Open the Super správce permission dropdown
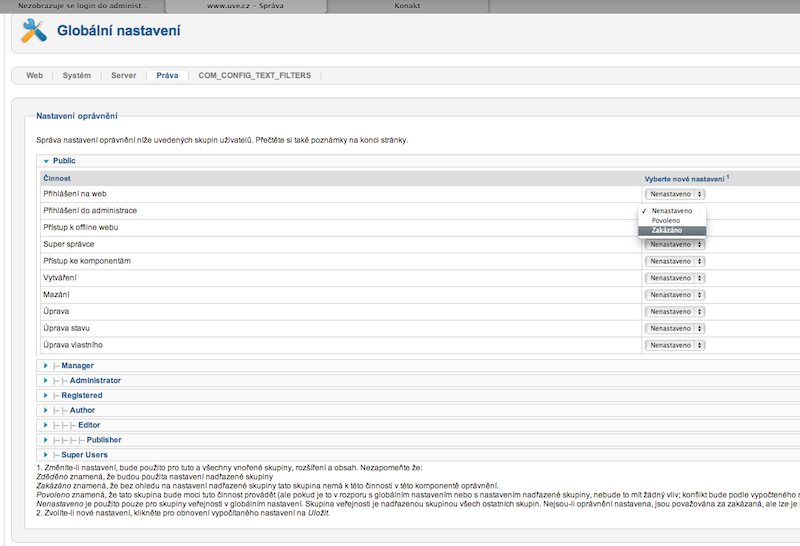Screen dimensions: 800x546 pyautogui.click(x=675, y=244)
